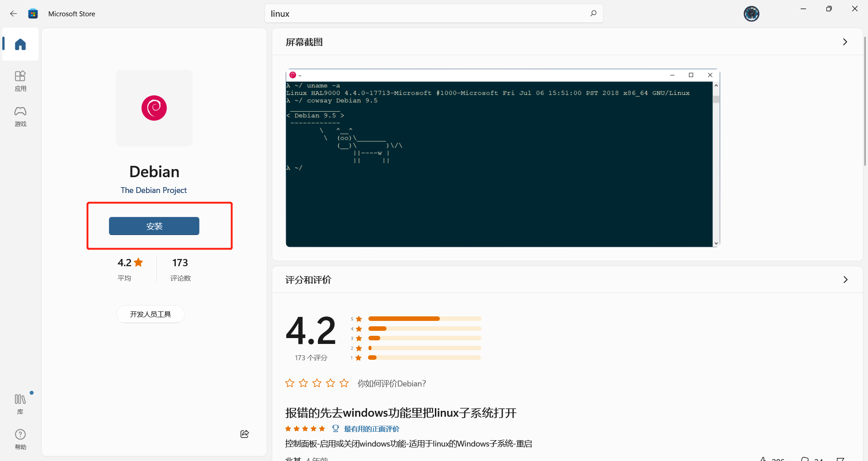
Task: Rate Debian three stars
Action: pos(317,383)
